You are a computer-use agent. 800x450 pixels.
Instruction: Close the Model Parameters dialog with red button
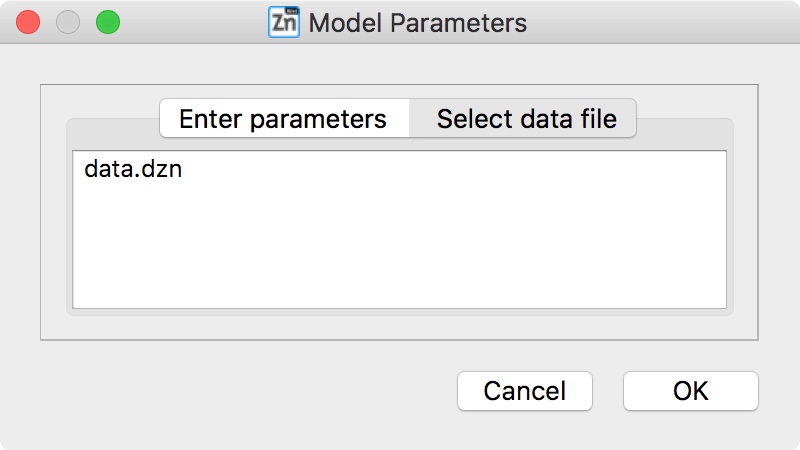coord(28,22)
